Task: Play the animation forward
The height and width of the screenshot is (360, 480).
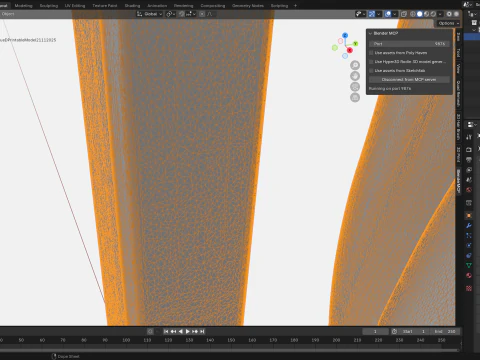Action: [188, 331]
